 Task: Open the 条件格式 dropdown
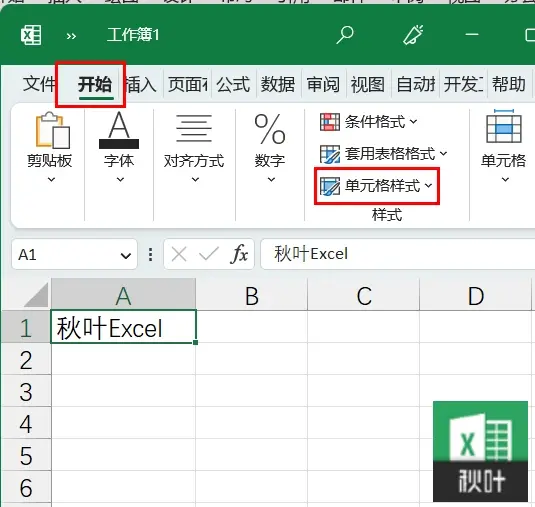pyautogui.click(x=368, y=122)
